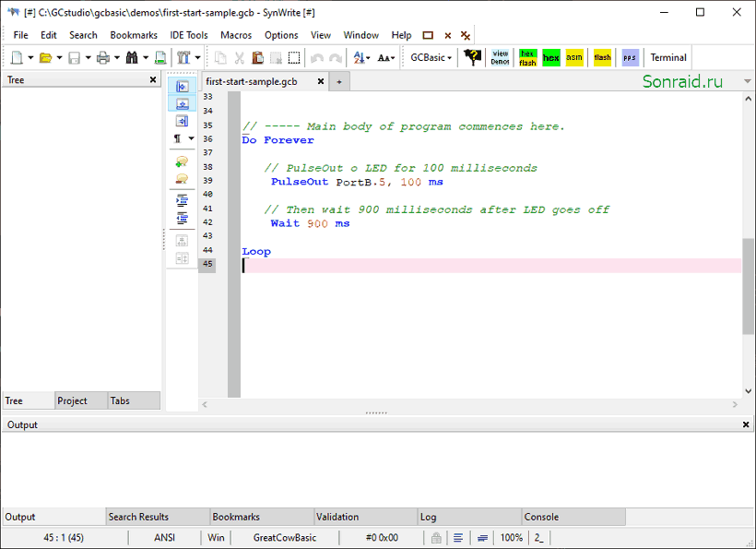This screenshot has height=549, width=756.
Task: Expand the Find dropdown arrow
Action: pos(146,58)
